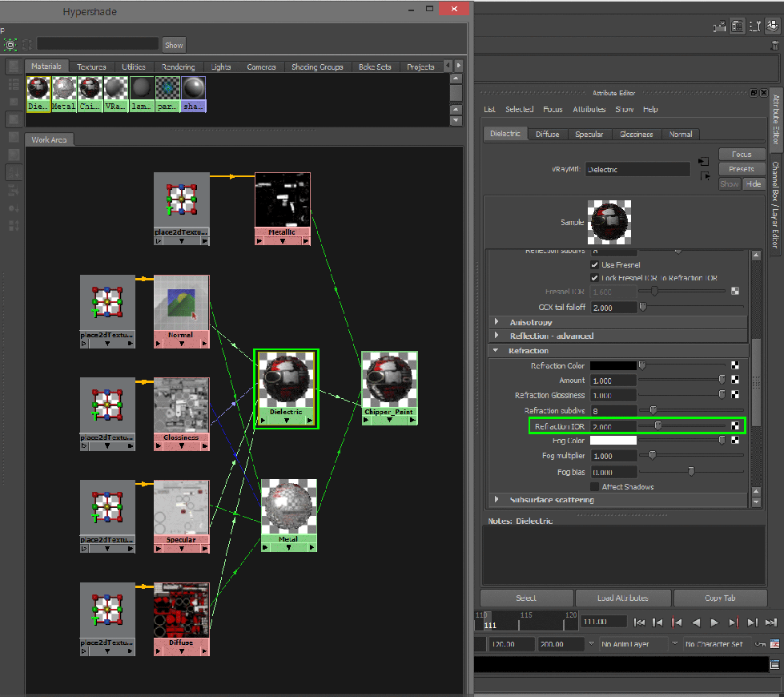Collapse the Refraction section
This screenshot has width=784, height=697.
click(497, 351)
